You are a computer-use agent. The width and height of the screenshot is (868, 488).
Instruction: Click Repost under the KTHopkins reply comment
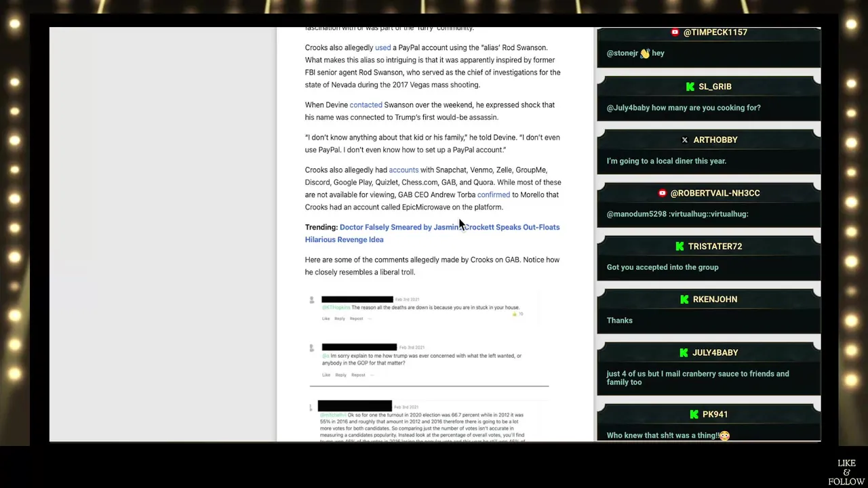[356, 319]
